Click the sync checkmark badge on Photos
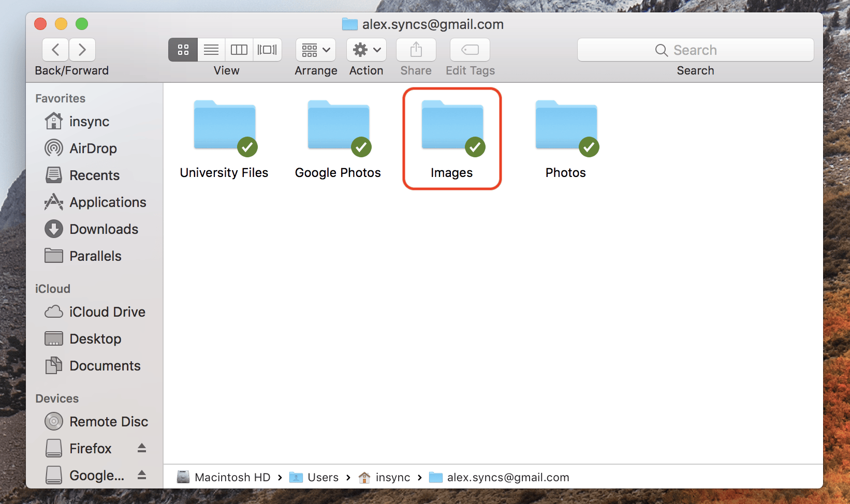The height and width of the screenshot is (504, 850). pos(589,147)
